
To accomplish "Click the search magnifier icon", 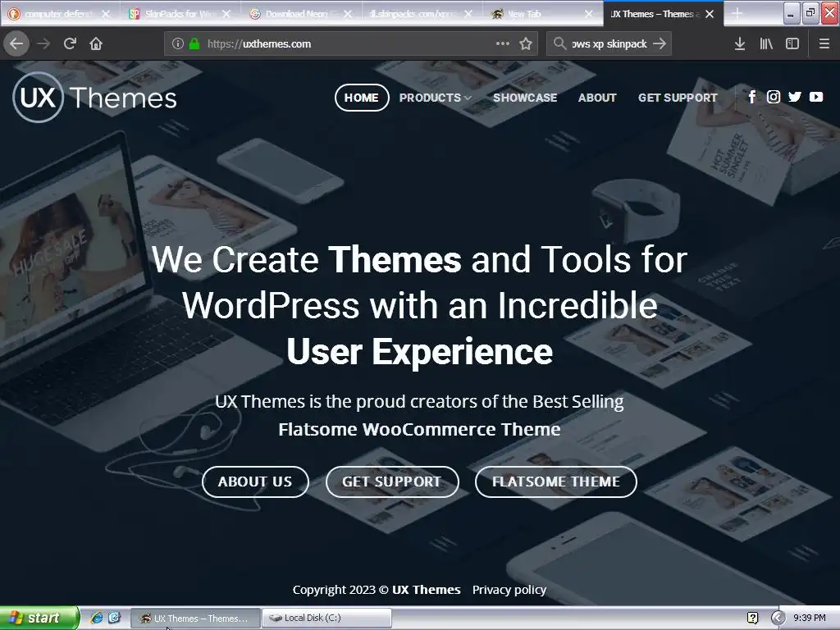I will [x=559, y=43].
